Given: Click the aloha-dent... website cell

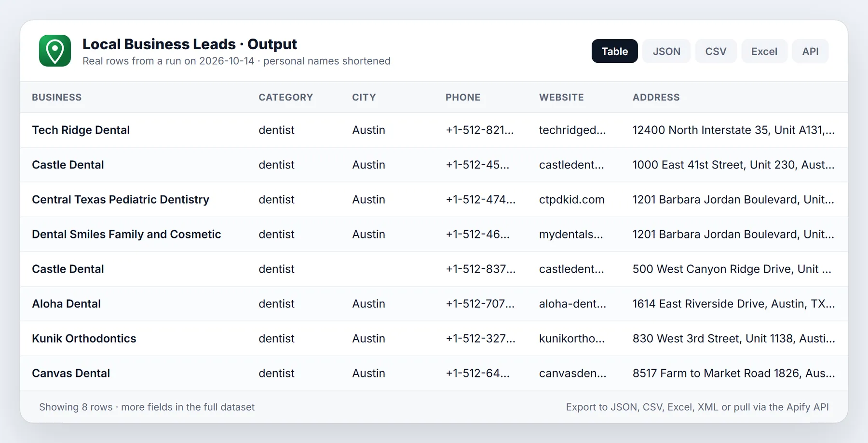Looking at the screenshot, I should (x=572, y=304).
